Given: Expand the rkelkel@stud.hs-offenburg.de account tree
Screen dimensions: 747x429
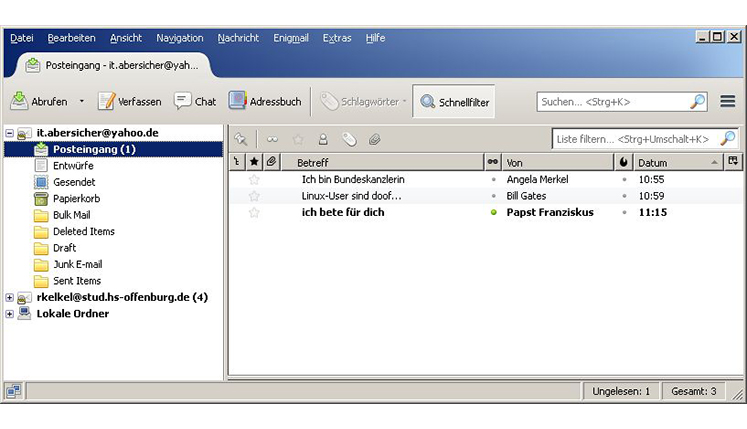Looking at the screenshot, I should pos(10,297).
